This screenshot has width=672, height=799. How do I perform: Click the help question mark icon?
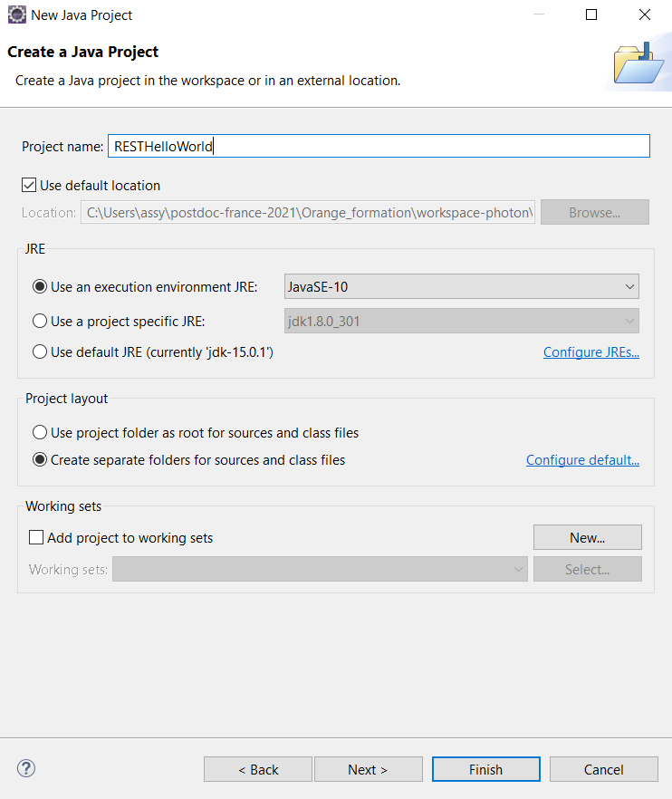pos(26,769)
